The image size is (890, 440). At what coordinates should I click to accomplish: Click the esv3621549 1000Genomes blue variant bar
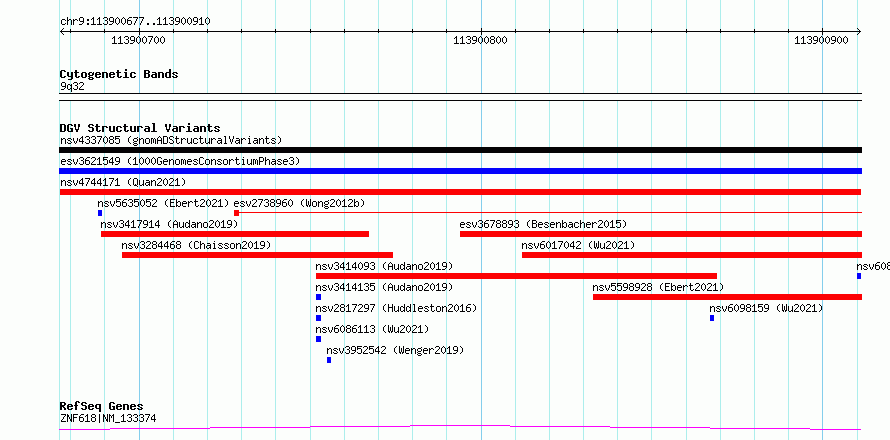point(460,171)
